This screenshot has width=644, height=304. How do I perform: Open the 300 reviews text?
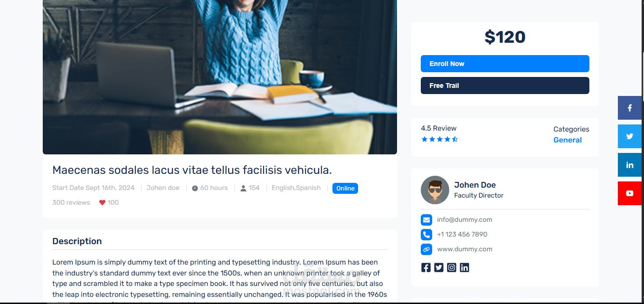(x=71, y=202)
